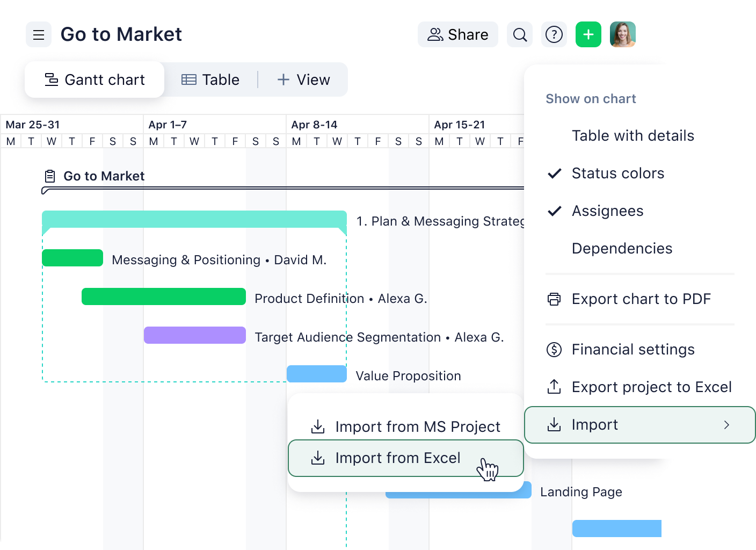This screenshot has width=756, height=550.
Task: Click the Share button
Action: click(x=457, y=34)
